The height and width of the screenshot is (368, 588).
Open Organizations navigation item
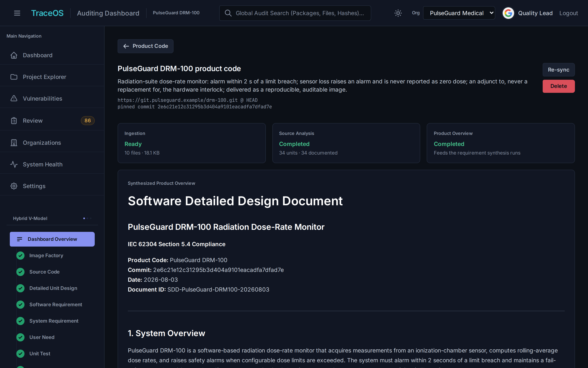coord(52,143)
